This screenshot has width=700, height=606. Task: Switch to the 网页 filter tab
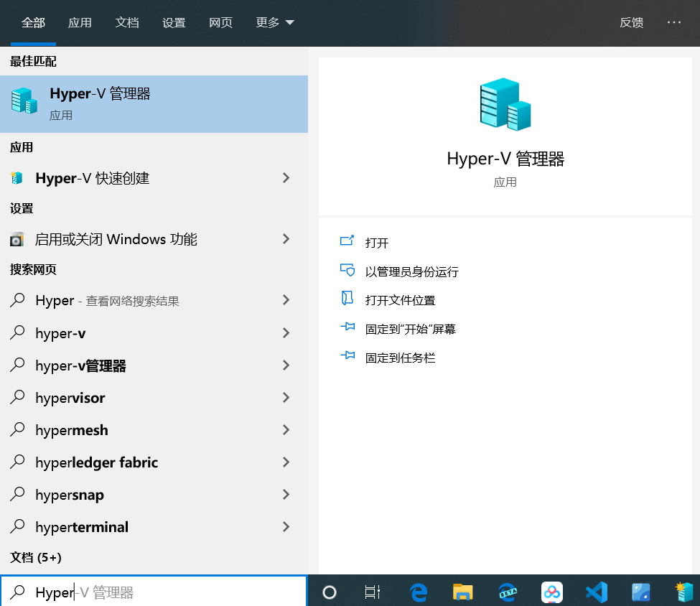[x=220, y=22]
